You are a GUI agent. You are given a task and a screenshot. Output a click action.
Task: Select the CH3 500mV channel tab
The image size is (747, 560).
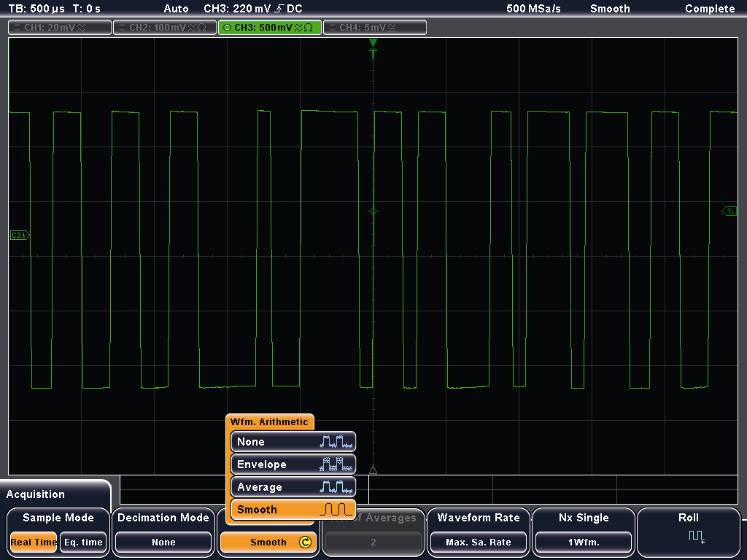tap(268, 28)
